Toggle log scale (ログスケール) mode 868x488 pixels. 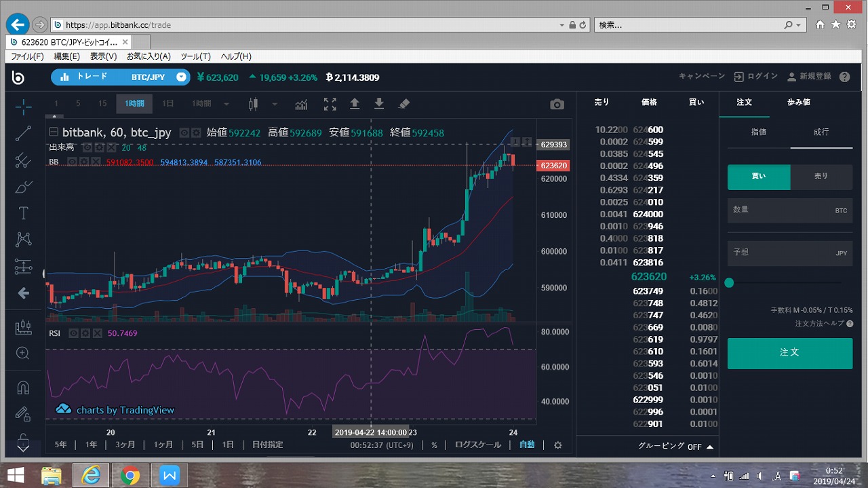point(477,445)
